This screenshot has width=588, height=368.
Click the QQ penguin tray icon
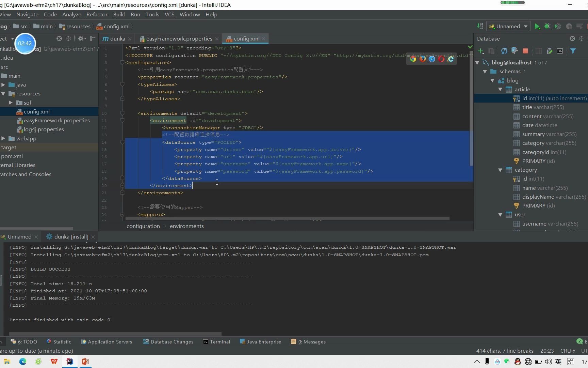[x=518, y=362]
